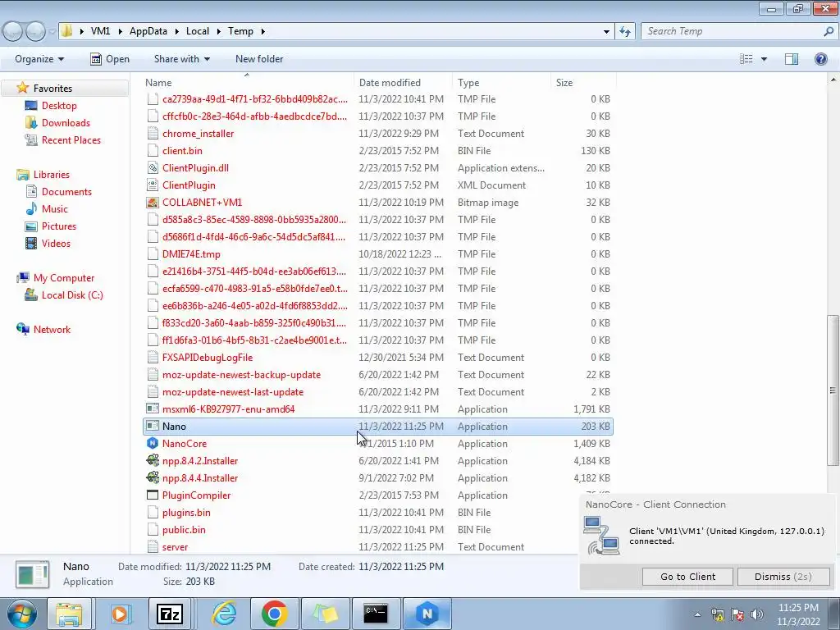Launch Google Chrome from the taskbar
The height and width of the screenshot is (630, 840).
coord(274,614)
